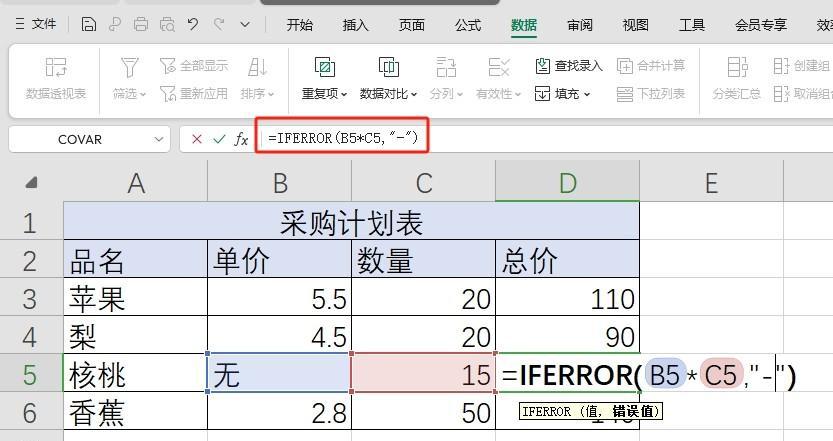Click inside the formula bar input
This screenshot has width=833, height=441.
(547, 139)
